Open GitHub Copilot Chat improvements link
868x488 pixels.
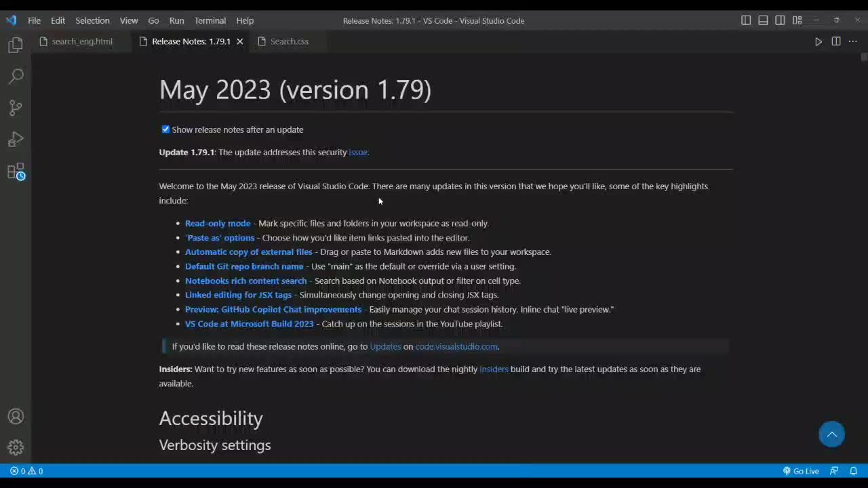pyautogui.click(x=273, y=309)
